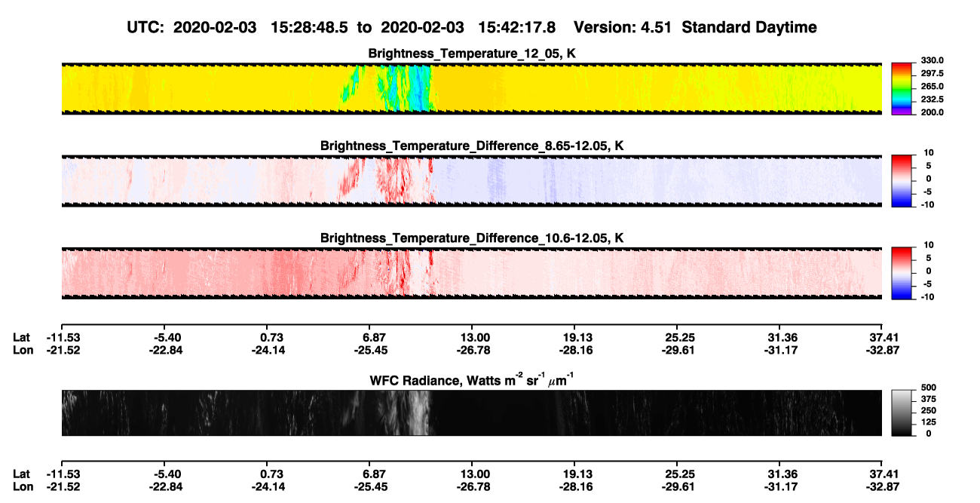Click lower axis latitude 19.13

[575, 474]
